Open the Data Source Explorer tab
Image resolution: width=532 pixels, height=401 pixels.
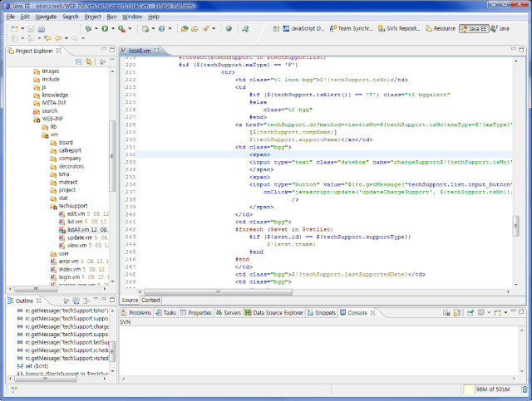coord(273,312)
